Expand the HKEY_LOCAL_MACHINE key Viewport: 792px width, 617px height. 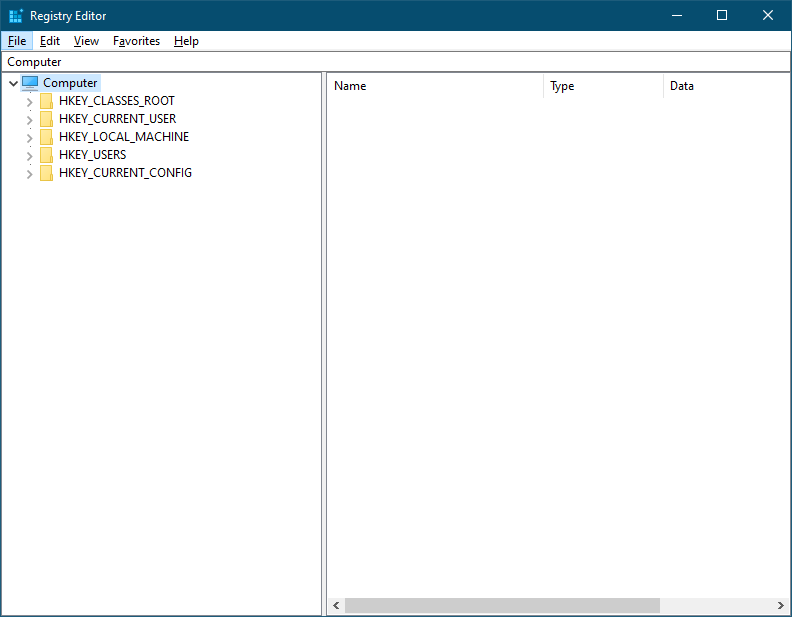(x=29, y=138)
